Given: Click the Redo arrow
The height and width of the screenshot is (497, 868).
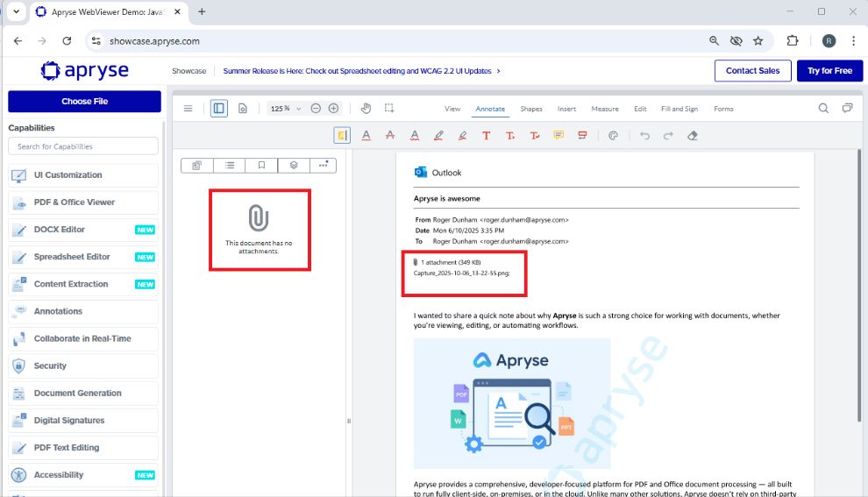Looking at the screenshot, I should 668,136.
